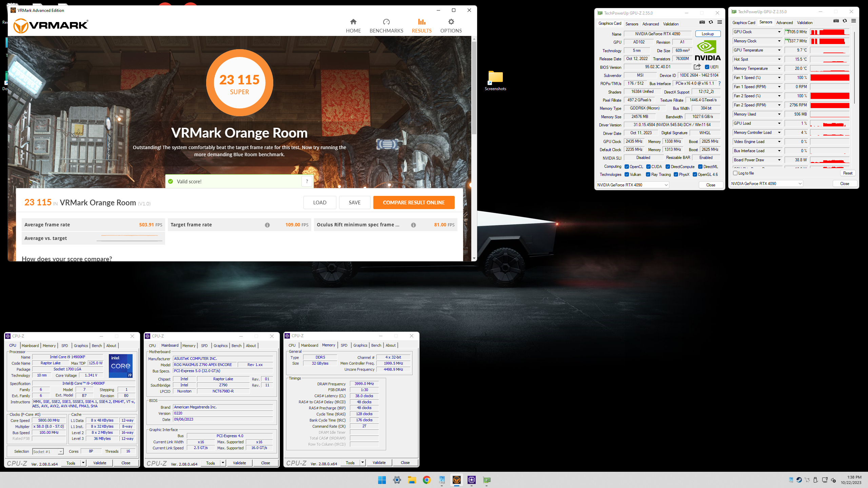Refresh the GPU-Z Graphics Card window
Viewport: 868px width, 488px height.
tap(711, 22)
